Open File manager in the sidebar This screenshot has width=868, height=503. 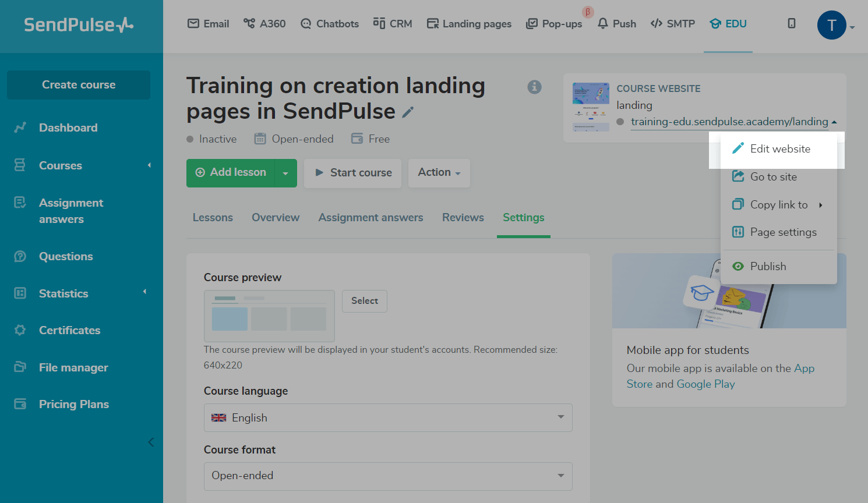pyautogui.click(x=73, y=367)
